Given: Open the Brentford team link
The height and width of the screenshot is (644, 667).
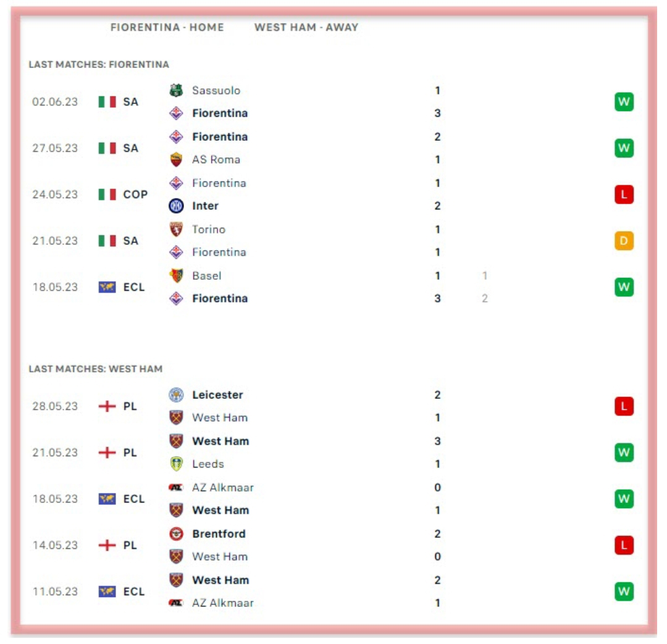Looking at the screenshot, I should pos(219,533).
